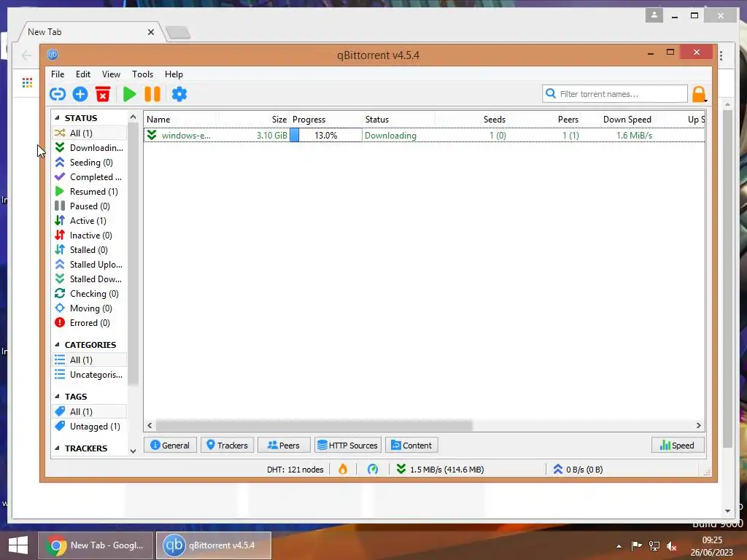
Task: Click the New Tab Chrome taskbar button
Action: pyautogui.click(x=96, y=545)
